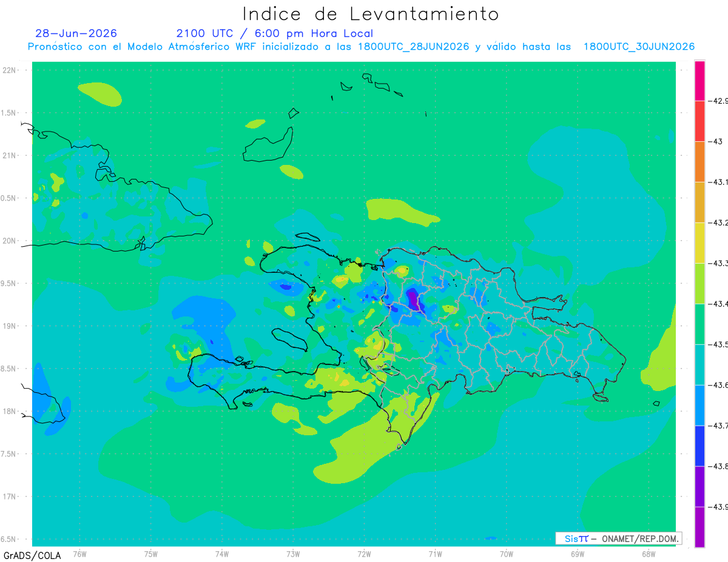Pick the green swatch between -43.4 and -43.5
The height and width of the screenshot is (562, 728).
tap(699, 324)
